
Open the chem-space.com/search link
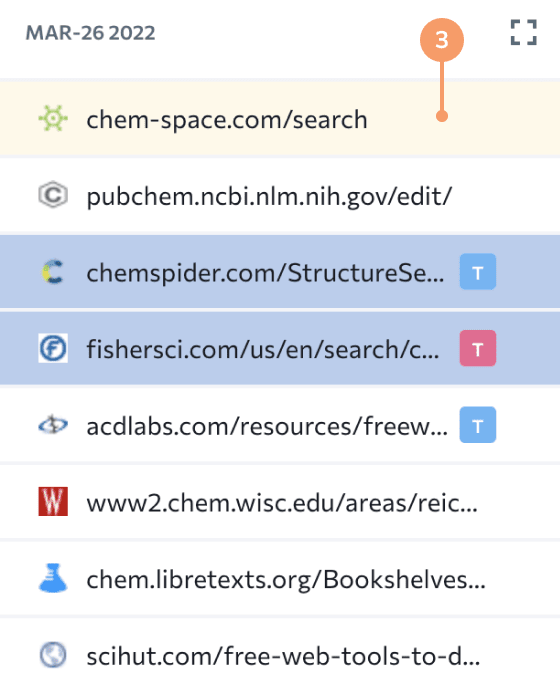pos(227,119)
